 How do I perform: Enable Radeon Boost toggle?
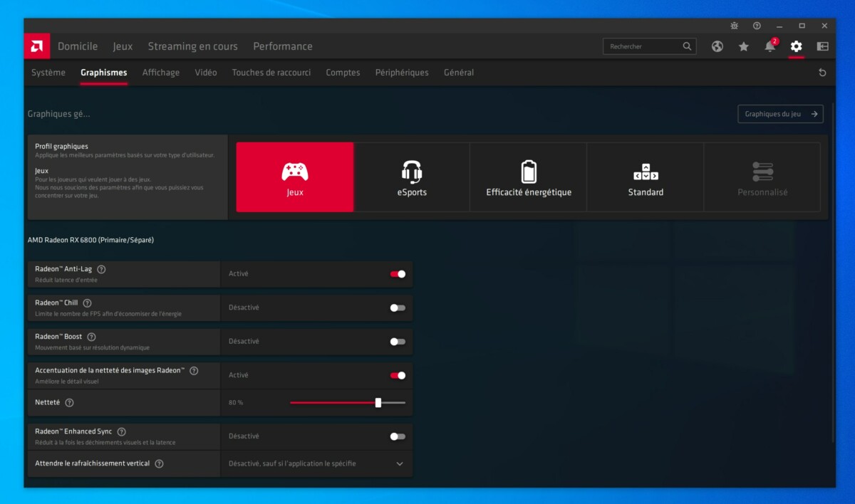click(398, 342)
